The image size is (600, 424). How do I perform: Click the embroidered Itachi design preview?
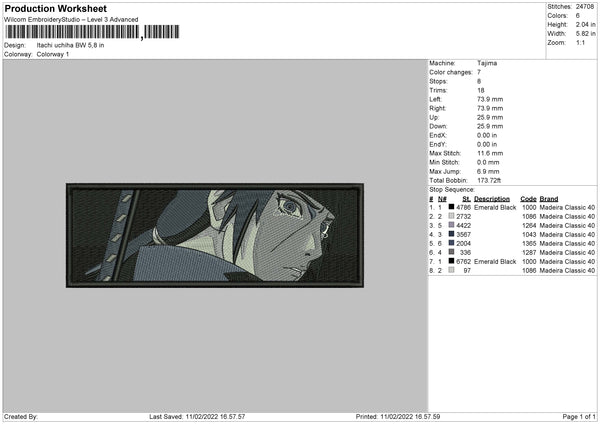tap(215, 235)
